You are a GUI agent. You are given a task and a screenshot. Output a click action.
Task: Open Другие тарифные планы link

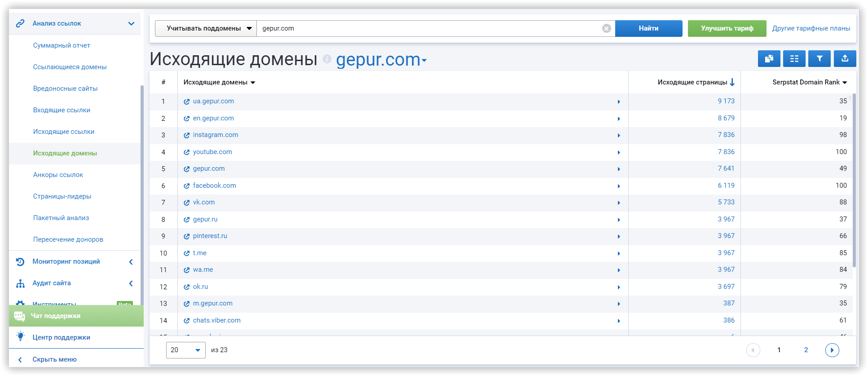tap(811, 28)
